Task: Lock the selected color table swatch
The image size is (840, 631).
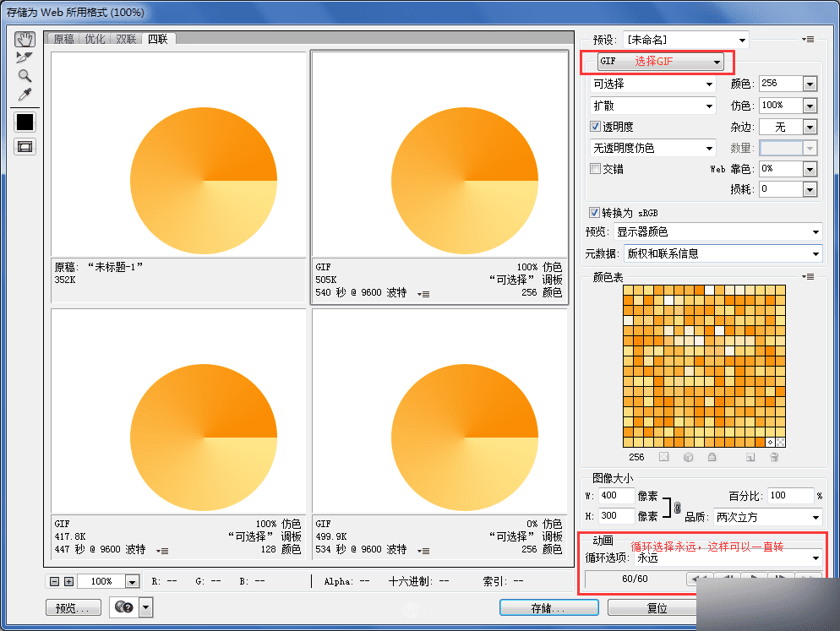Action: [x=712, y=457]
